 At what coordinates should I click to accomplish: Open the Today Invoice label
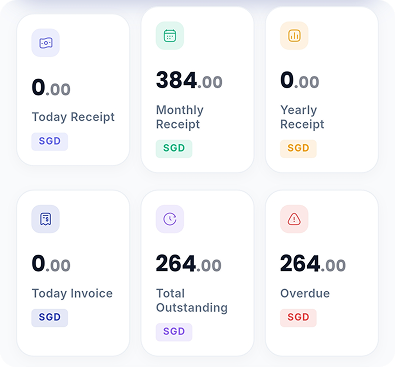click(x=72, y=293)
